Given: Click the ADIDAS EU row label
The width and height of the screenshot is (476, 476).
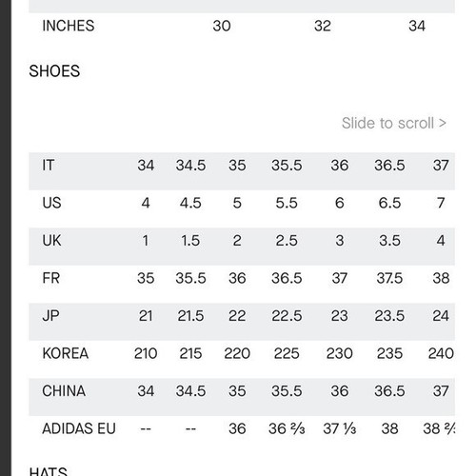Looking at the screenshot, I should (79, 428).
